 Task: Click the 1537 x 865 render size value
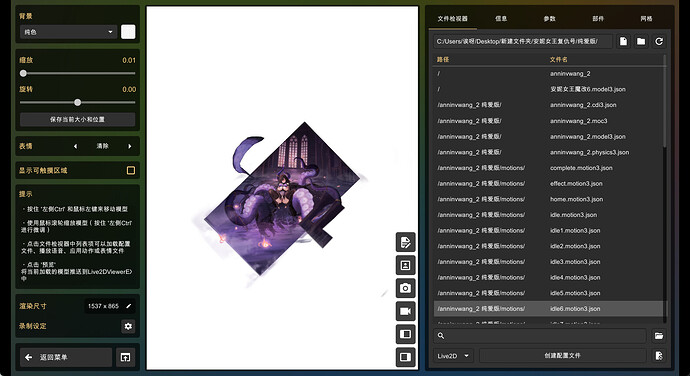coord(103,306)
